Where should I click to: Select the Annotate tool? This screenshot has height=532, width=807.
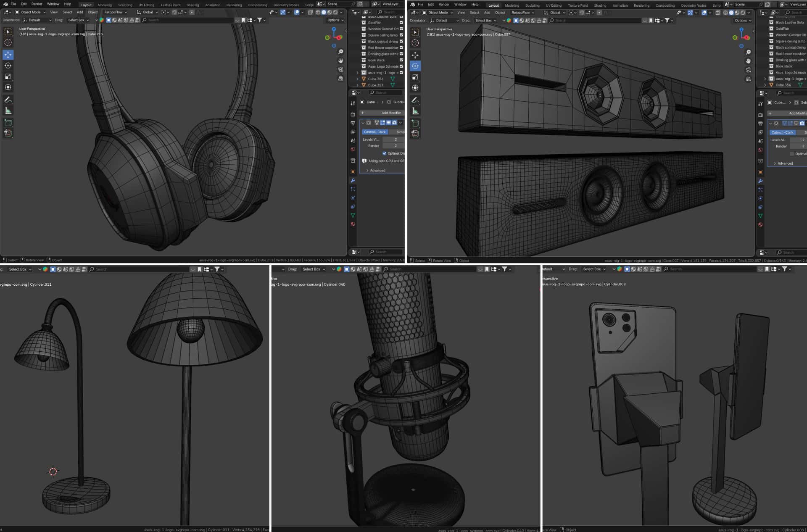pos(7,100)
